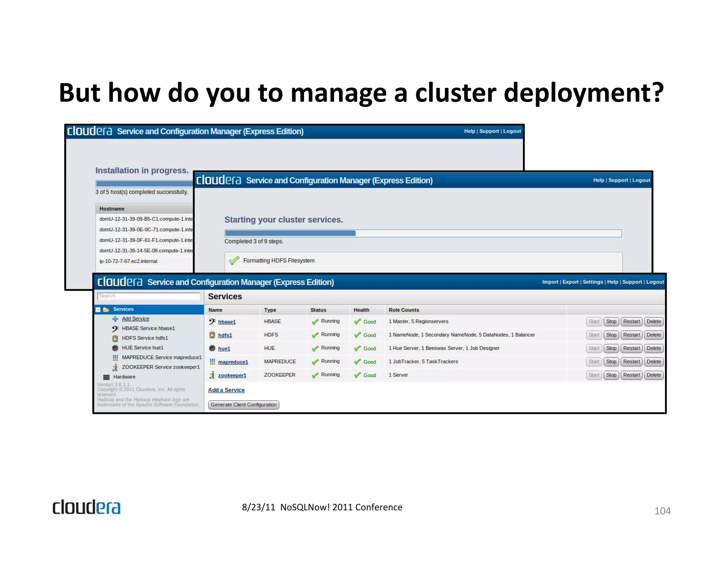Click the MAPREDUCE Service sidebar icon
Screen dimensions: 728x562
115,357
